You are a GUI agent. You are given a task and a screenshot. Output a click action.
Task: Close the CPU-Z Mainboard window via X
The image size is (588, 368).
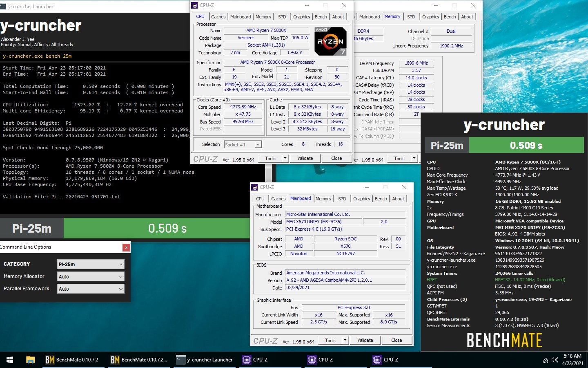[404, 187]
